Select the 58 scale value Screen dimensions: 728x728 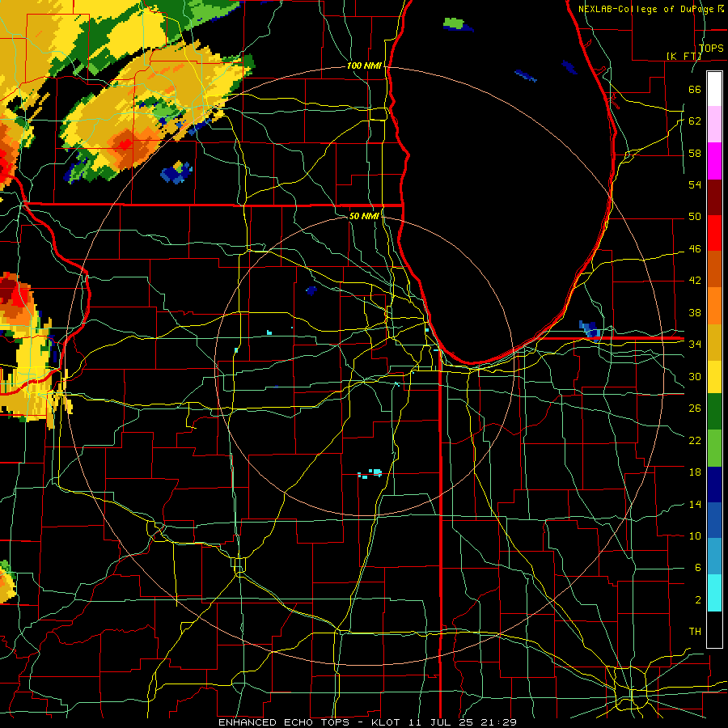click(695, 153)
